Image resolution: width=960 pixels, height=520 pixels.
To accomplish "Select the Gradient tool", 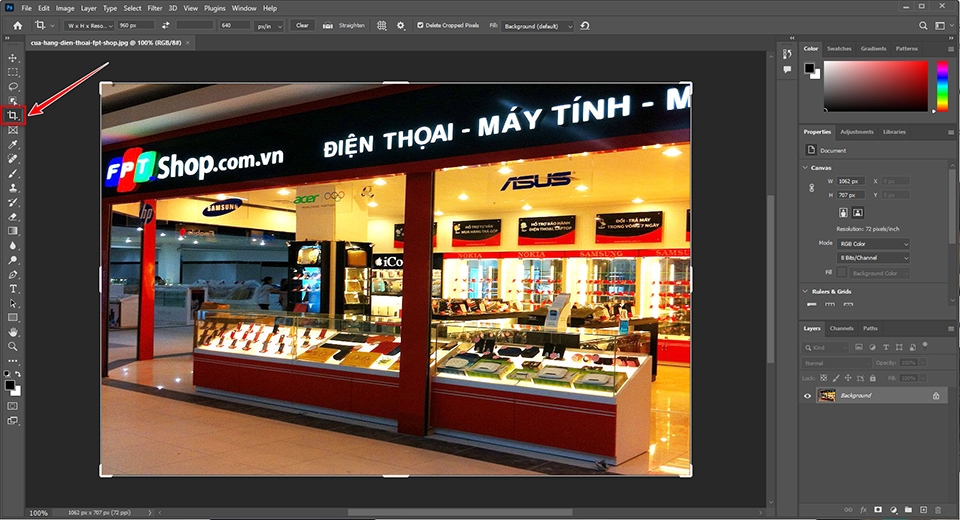I will 13,231.
